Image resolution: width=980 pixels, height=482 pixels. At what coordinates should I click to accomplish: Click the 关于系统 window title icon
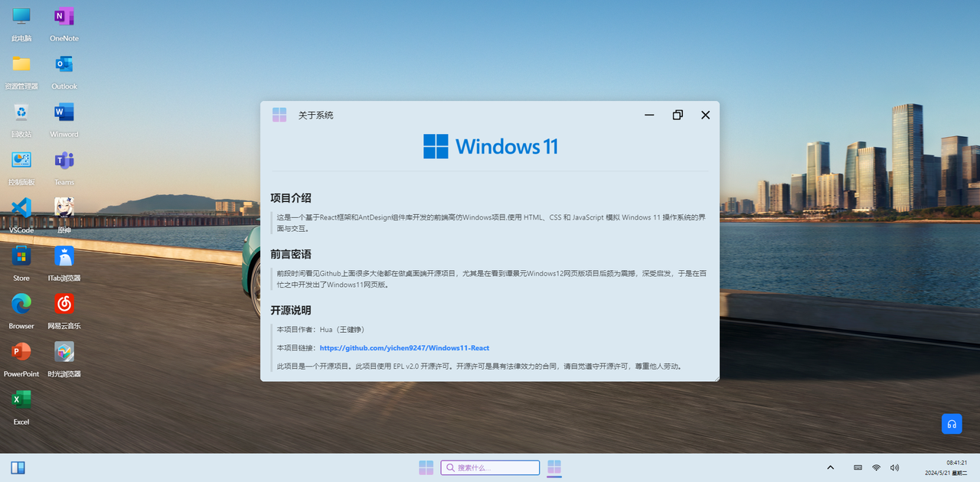(x=279, y=115)
